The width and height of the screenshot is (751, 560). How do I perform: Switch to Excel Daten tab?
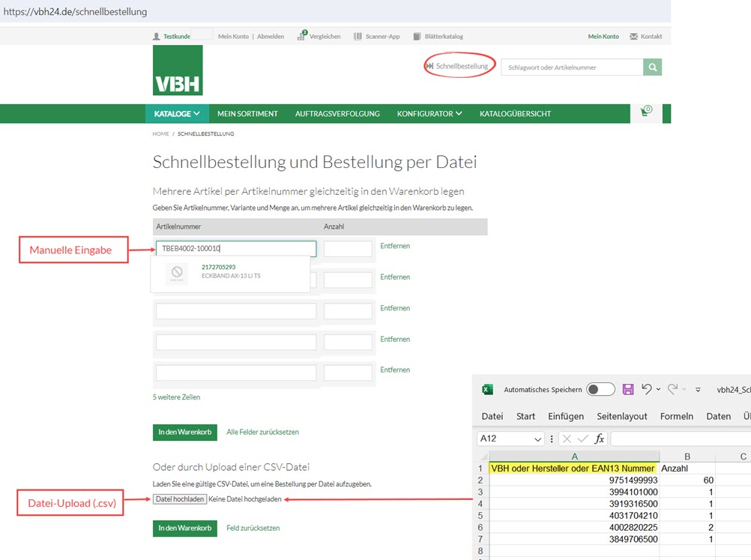[719, 416]
